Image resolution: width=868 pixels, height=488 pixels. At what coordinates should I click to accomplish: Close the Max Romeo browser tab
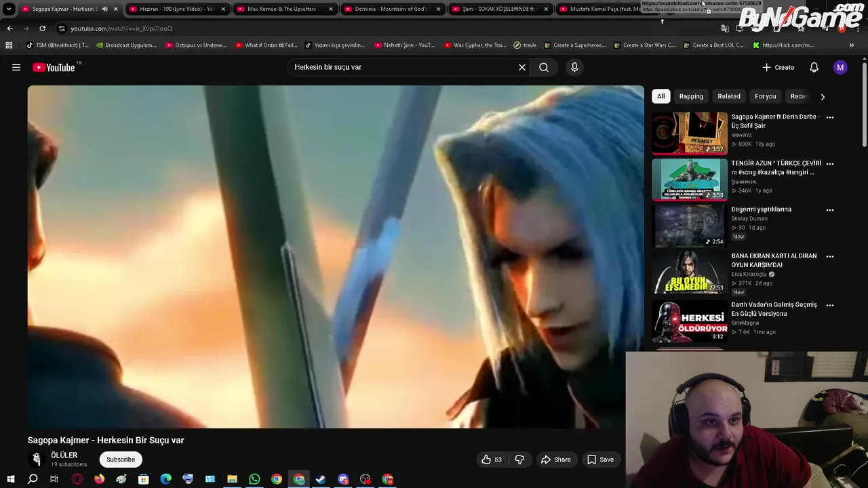(x=330, y=9)
